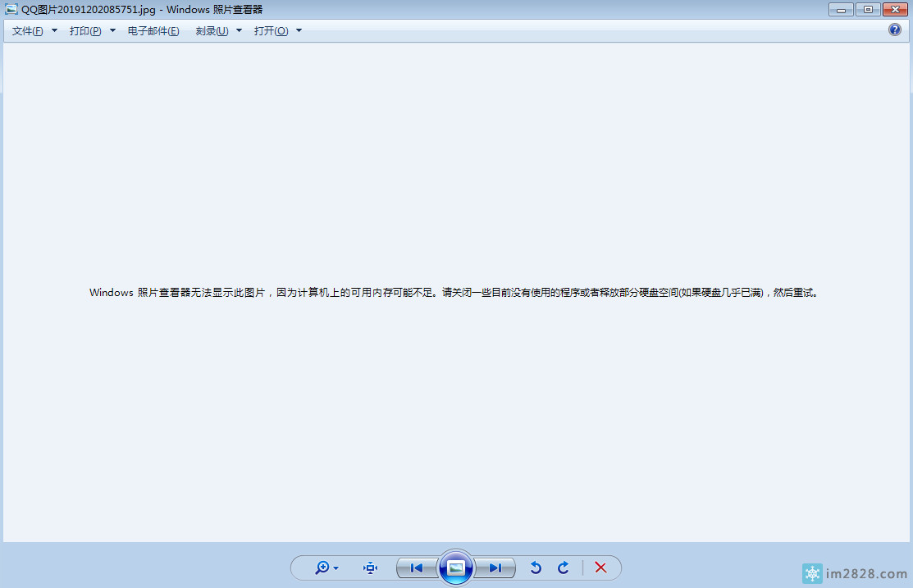Click the photo viewer icon in title bar
This screenshot has height=588, width=913.
[11, 9]
